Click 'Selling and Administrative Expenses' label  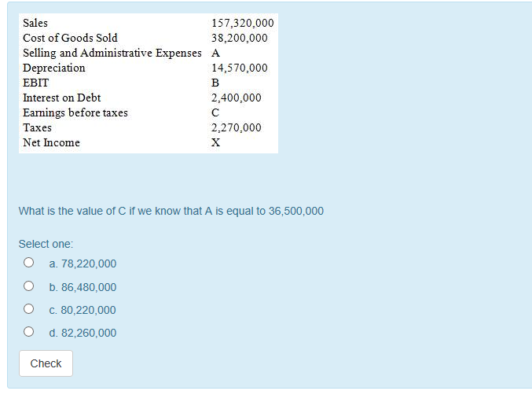coord(112,53)
